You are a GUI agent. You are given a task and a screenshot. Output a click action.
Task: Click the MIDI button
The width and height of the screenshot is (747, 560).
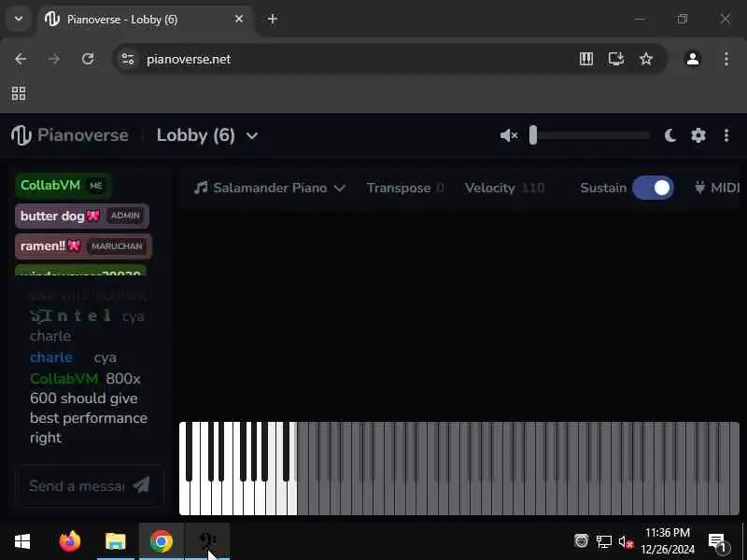pos(716,188)
